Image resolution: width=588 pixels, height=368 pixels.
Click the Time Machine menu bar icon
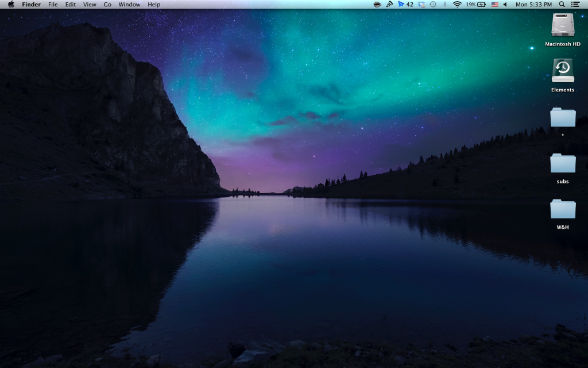432,5
